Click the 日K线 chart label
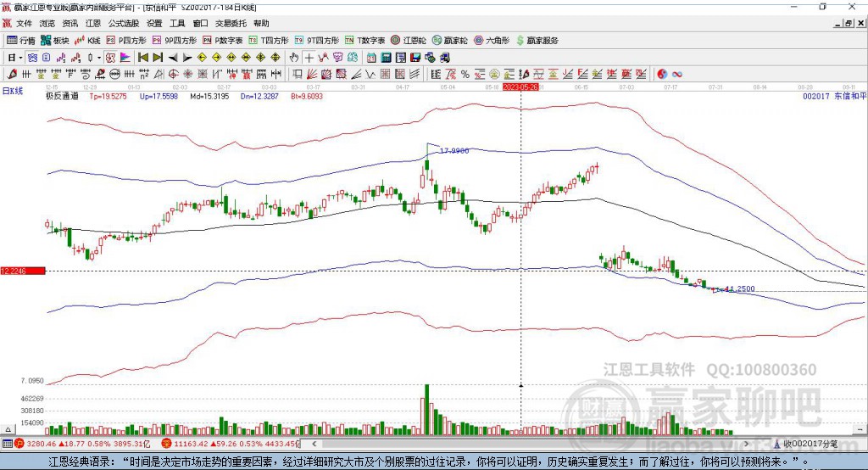The image size is (868, 470). point(12,91)
